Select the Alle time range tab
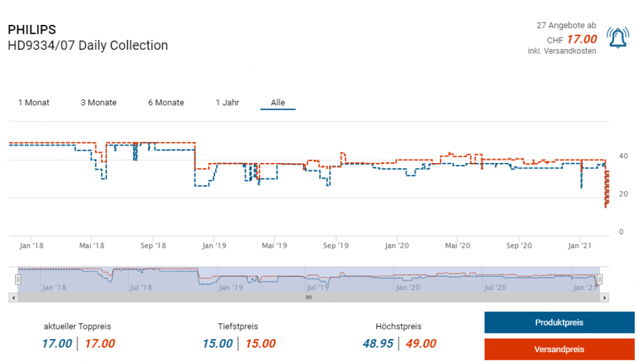The width and height of the screenshot is (638, 364). click(278, 103)
